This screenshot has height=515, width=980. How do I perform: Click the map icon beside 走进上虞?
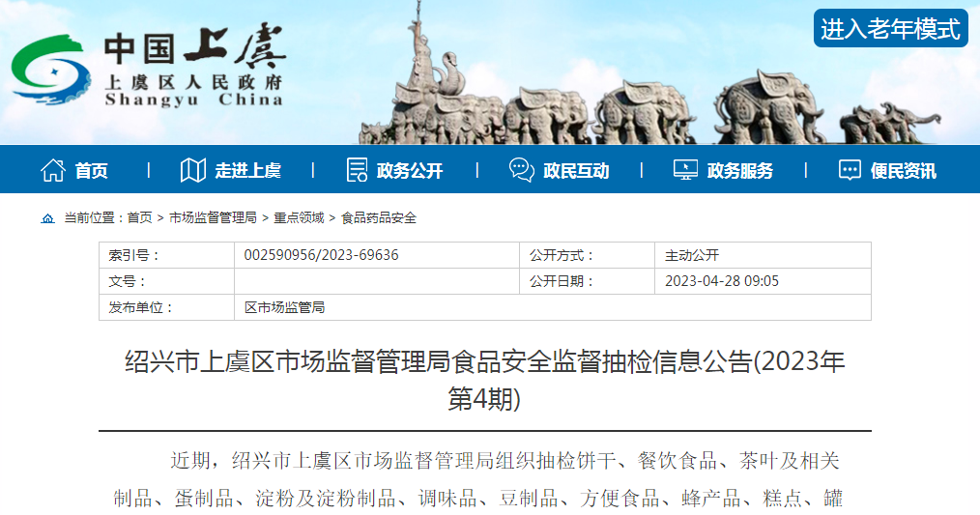pyautogui.click(x=193, y=171)
